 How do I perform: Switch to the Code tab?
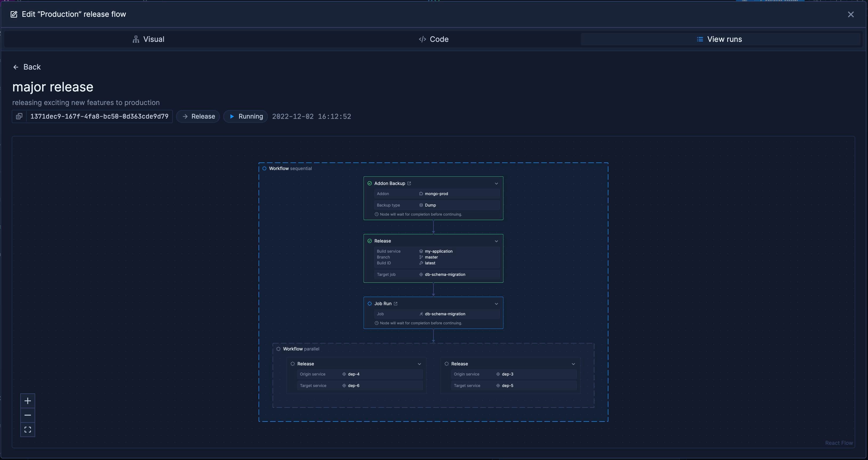pyautogui.click(x=434, y=39)
